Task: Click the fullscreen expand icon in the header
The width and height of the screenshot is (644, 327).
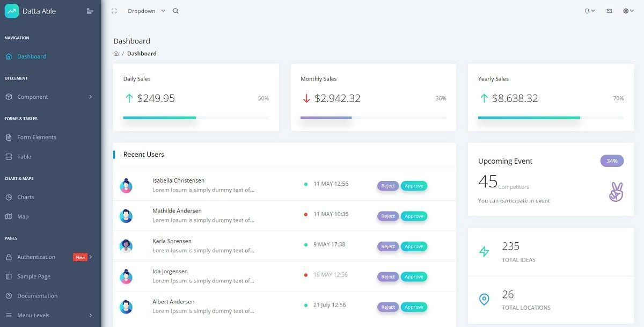Action: click(113, 11)
